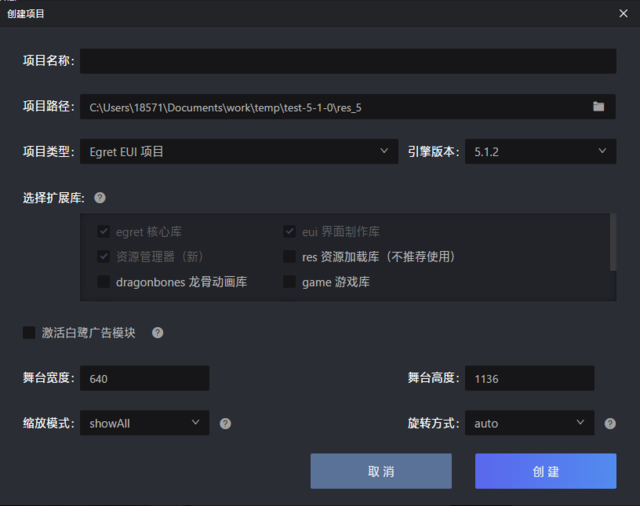Open the 旋转方式 dropdown showing auto
Viewport: 640px width, 506px height.
[x=529, y=423]
